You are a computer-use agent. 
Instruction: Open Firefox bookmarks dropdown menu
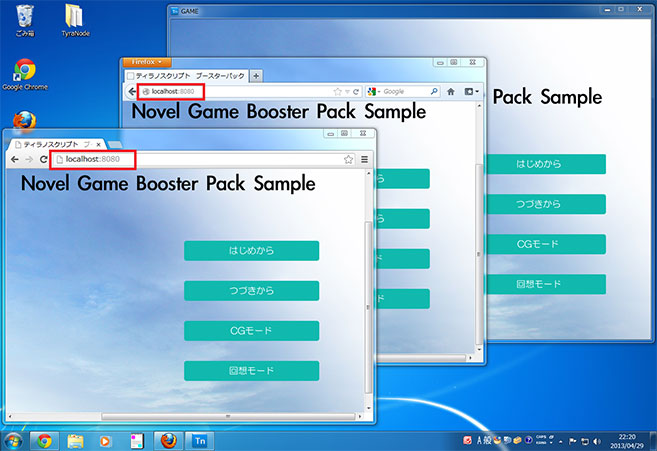(470, 92)
